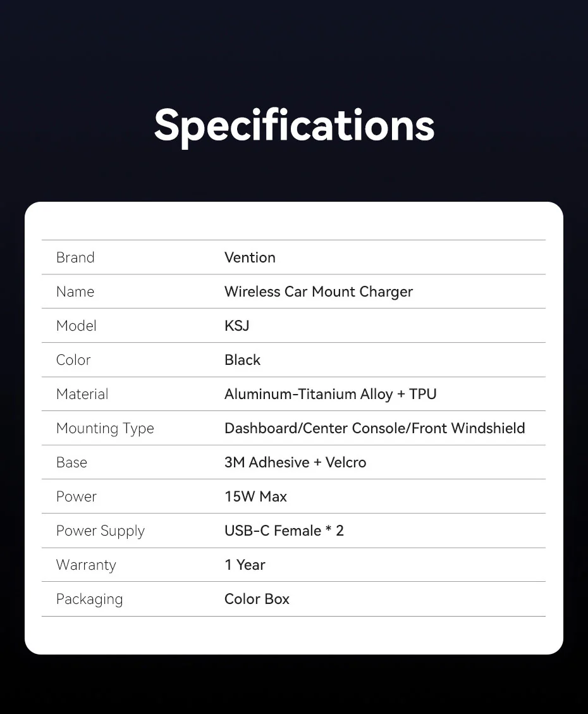Select the 3M Adhesive + Velcro value
This screenshot has width=588, height=714.
coord(295,462)
